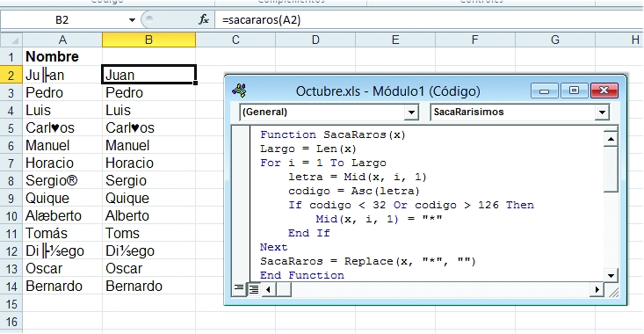Click the 'End Function' code line

point(302,275)
